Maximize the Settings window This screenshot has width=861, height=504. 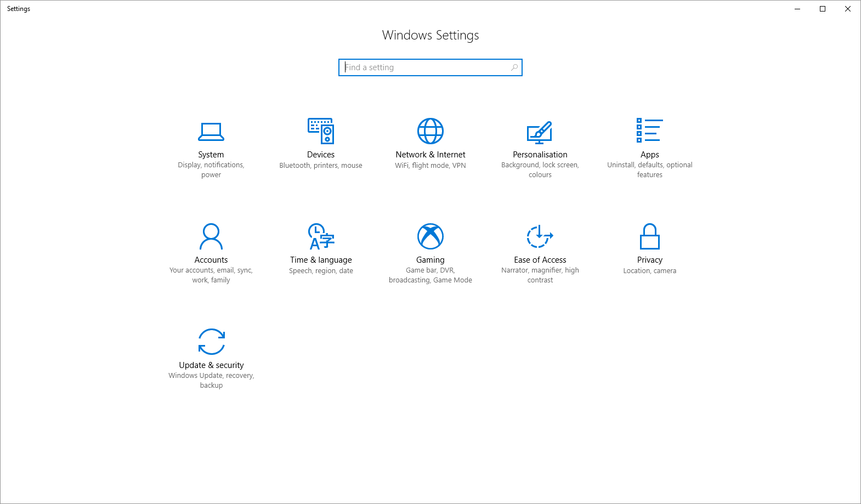823,9
